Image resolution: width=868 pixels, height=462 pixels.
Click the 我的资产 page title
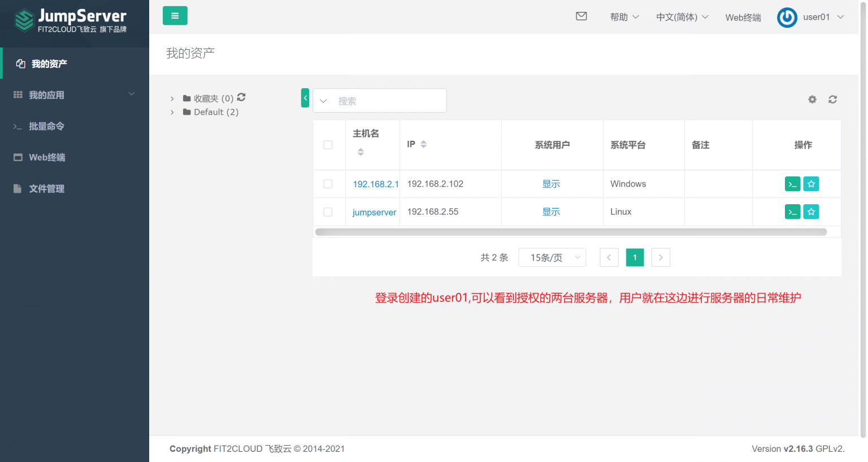190,53
